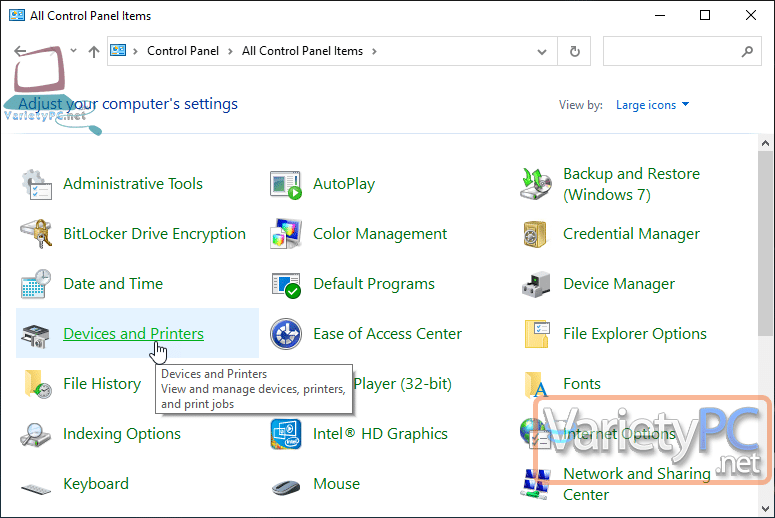
Task: Open the Administrative Tools icon
Action: pos(37,184)
